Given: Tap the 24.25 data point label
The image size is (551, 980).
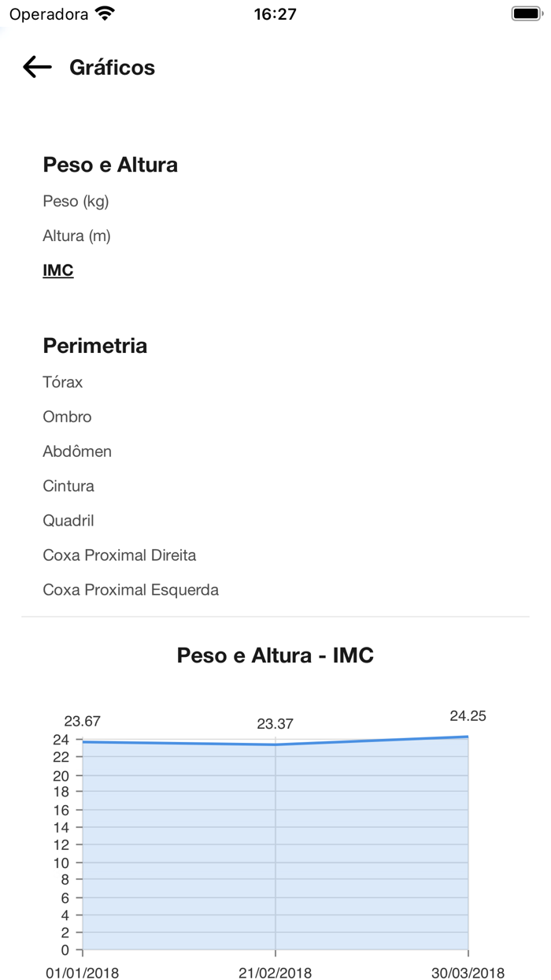Looking at the screenshot, I should (468, 716).
